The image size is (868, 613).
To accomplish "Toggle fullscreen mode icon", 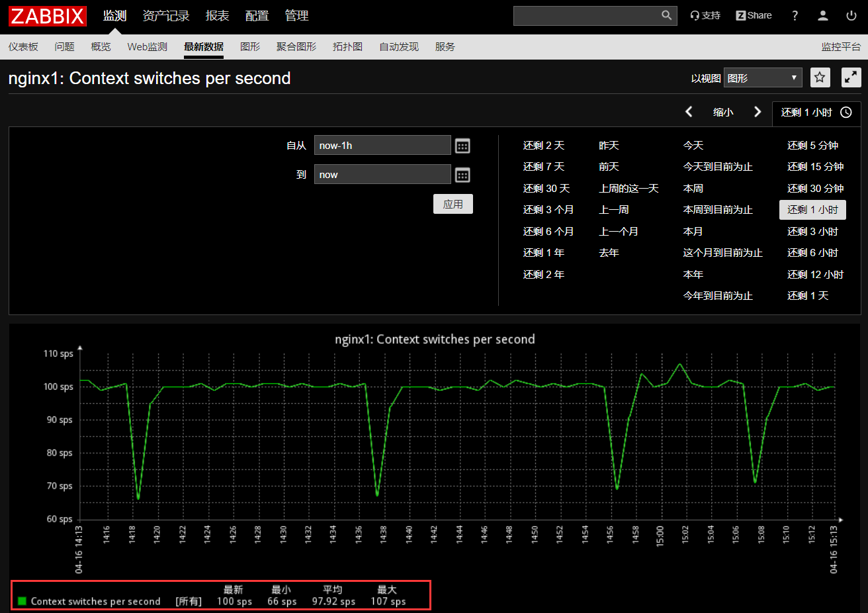I will (851, 77).
